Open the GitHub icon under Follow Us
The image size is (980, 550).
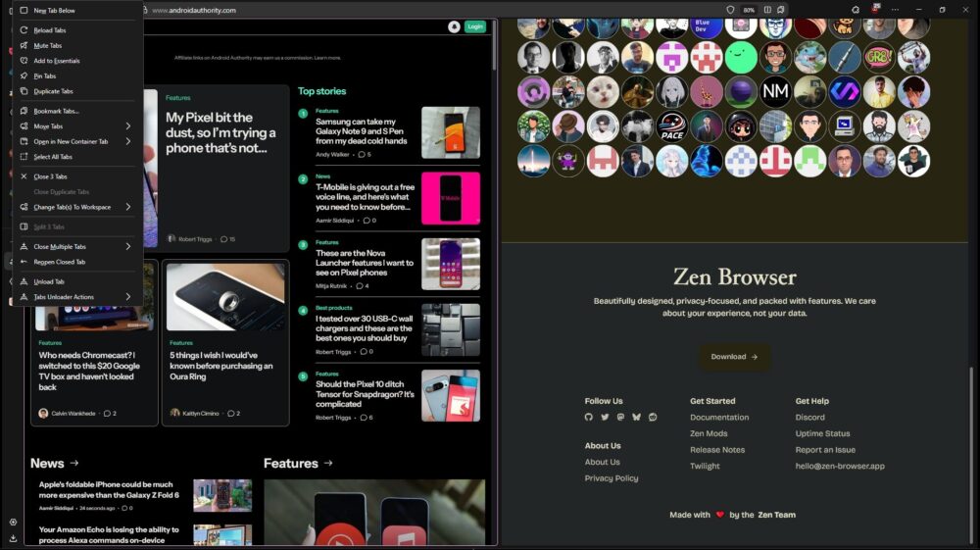(x=589, y=417)
